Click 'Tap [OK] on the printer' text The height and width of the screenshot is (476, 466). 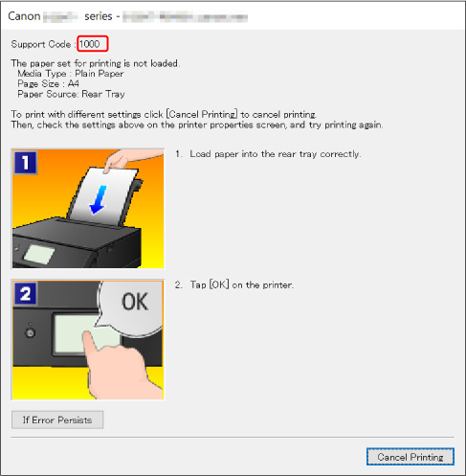click(x=241, y=284)
